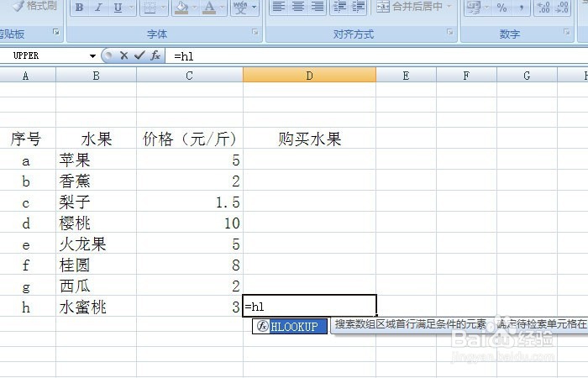Click header cell 水果

coord(96,139)
